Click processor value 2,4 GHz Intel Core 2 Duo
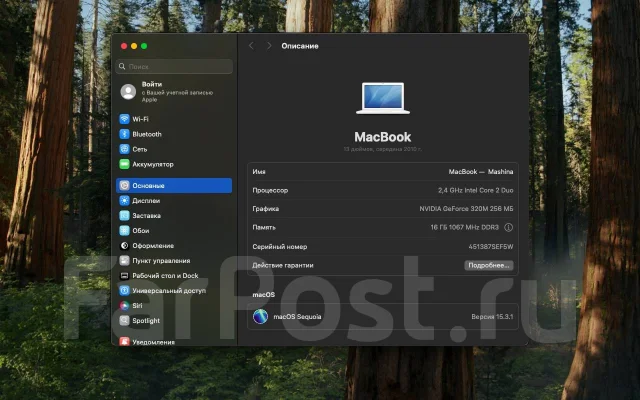This screenshot has width=640, height=400. 476,190
